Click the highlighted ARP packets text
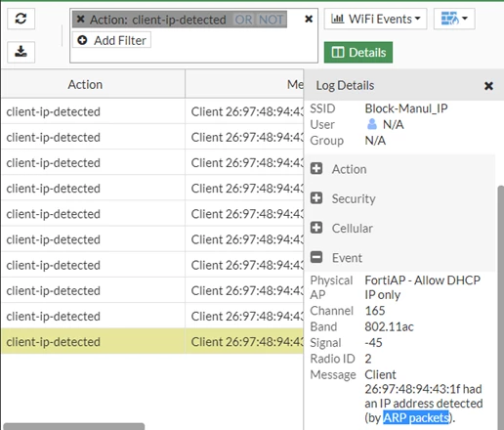This screenshot has width=504, height=430. [x=416, y=417]
